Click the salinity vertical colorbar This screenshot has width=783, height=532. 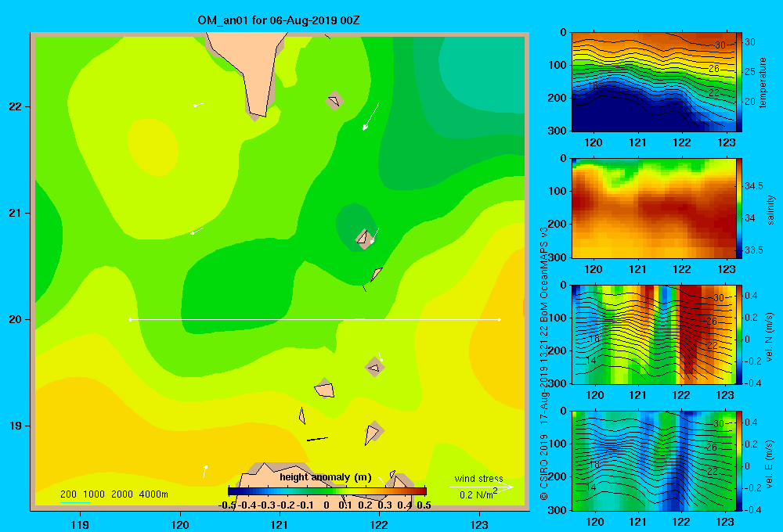pyautogui.click(x=739, y=208)
